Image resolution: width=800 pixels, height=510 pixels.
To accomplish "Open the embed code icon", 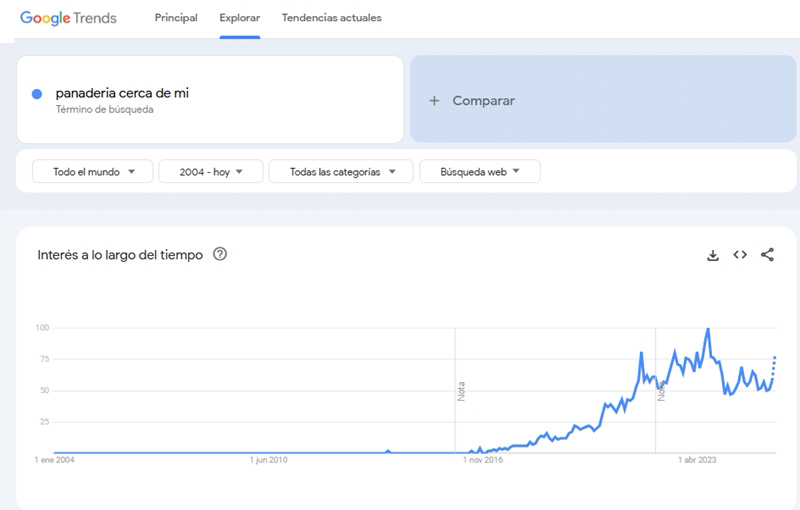I will tap(740, 255).
